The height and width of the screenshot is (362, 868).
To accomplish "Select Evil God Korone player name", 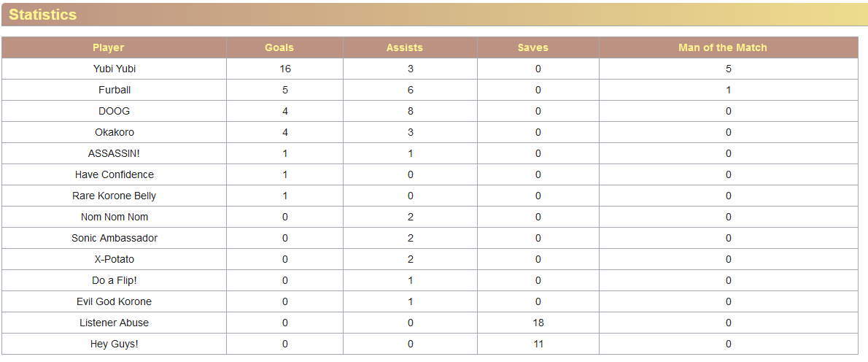I will tap(114, 301).
